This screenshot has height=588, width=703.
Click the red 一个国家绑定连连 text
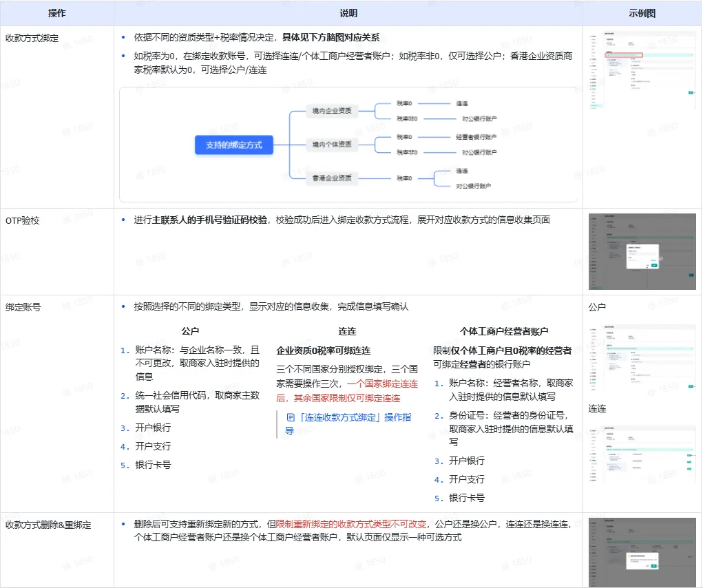[382, 384]
